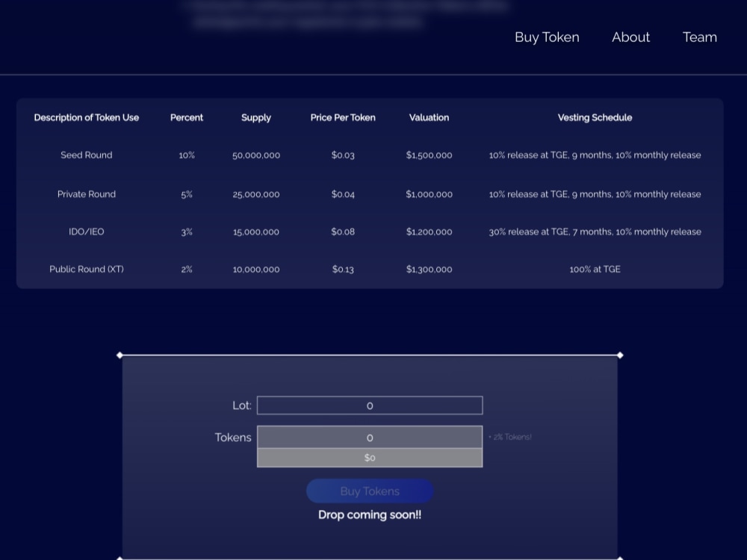This screenshot has height=560, width=747.
Task: Click the '100% at TGE' cell
Action: point(595,269)
